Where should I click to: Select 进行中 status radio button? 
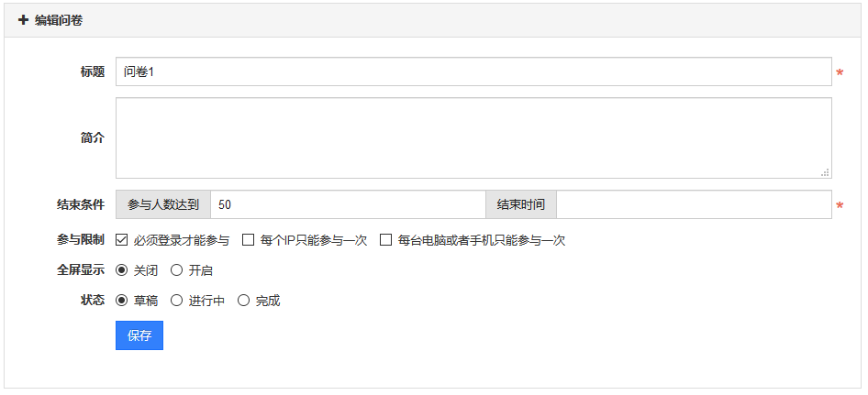pyautogui.click(x=176, y=301)
